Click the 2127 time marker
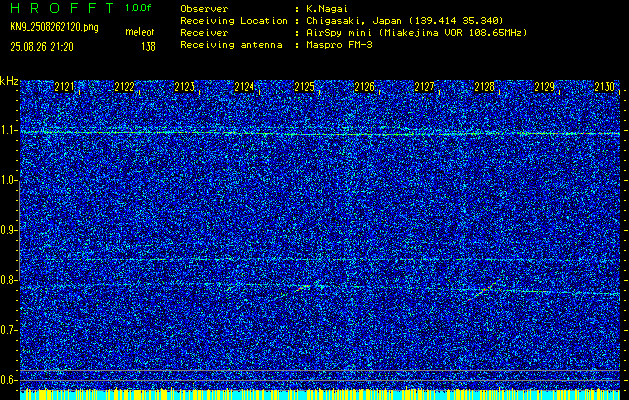This screenshot has height=400, width=629. (424, 87)
